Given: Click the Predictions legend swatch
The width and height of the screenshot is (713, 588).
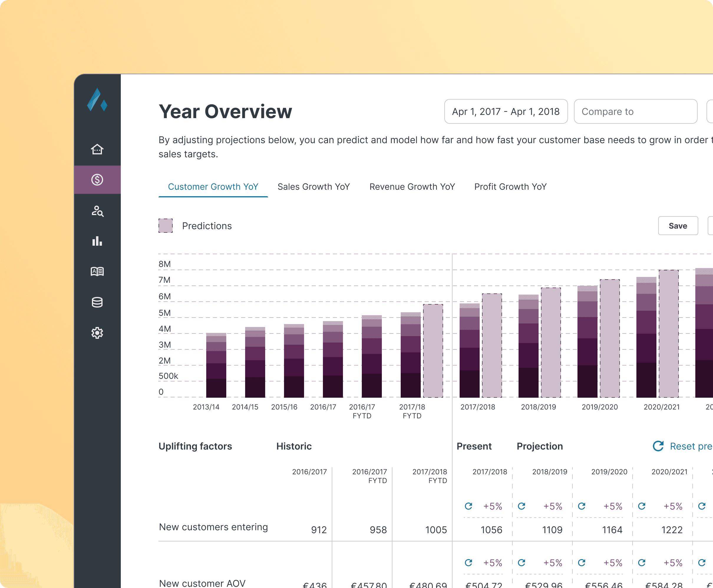Looking at the screenshot, I should (166, 226).
